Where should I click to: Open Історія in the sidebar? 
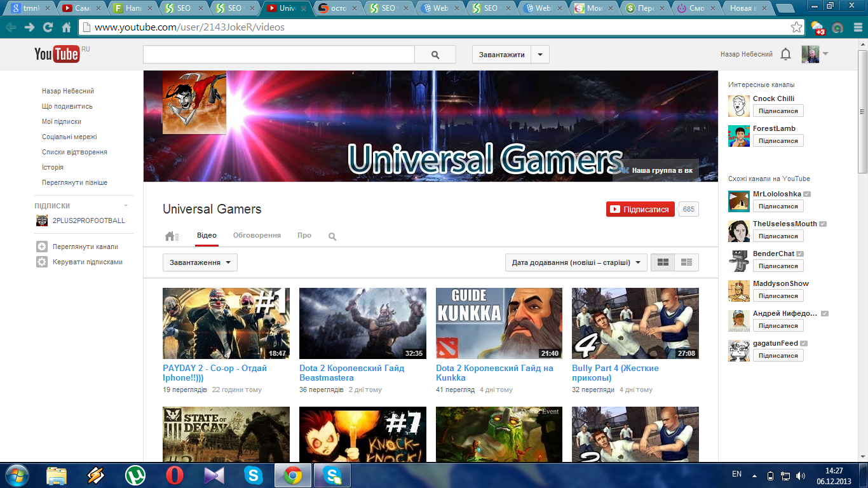tap(53, 167)
